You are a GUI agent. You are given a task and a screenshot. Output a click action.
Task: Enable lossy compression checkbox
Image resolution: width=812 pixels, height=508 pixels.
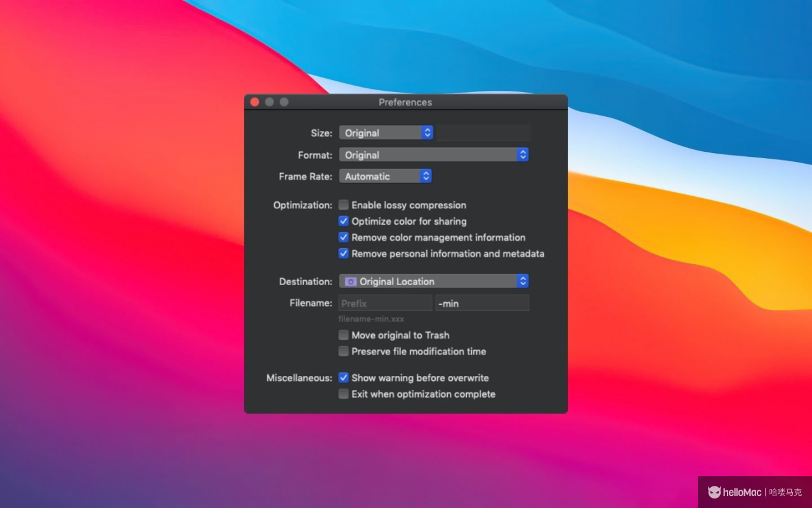tap(343, 205)
